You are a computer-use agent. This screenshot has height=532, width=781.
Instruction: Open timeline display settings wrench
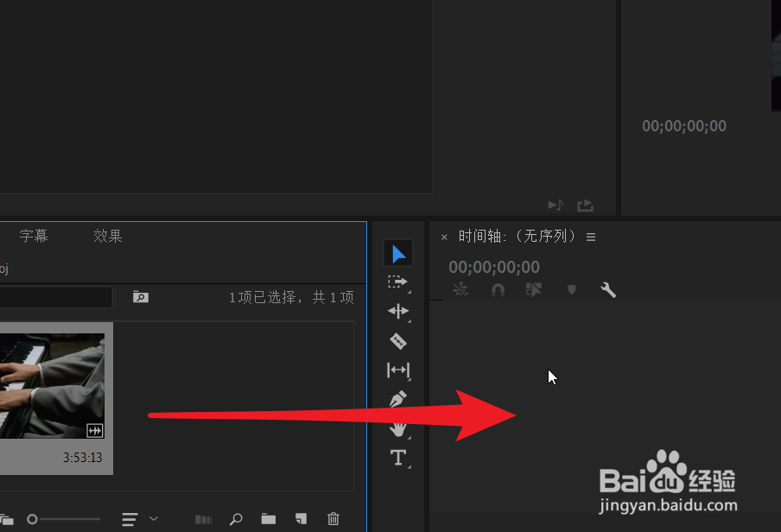608,290
